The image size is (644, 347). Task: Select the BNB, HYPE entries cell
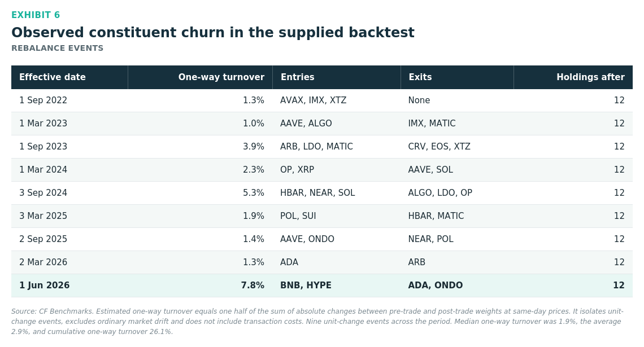point(306,285)
